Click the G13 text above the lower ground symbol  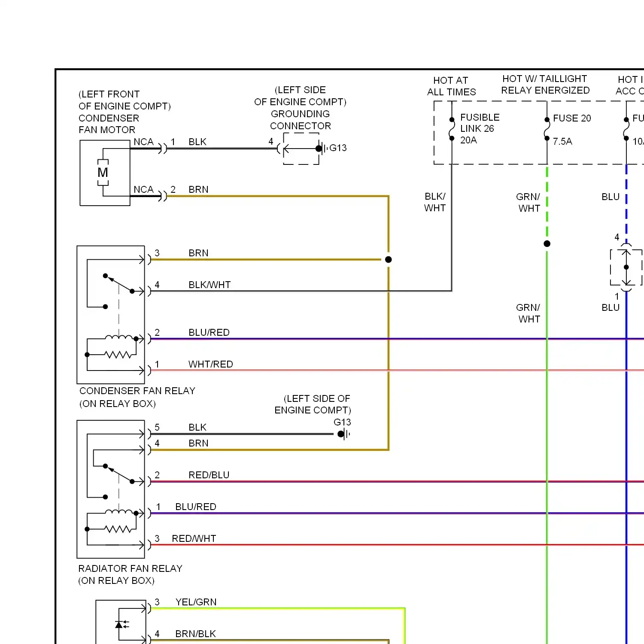pos(342,422)
